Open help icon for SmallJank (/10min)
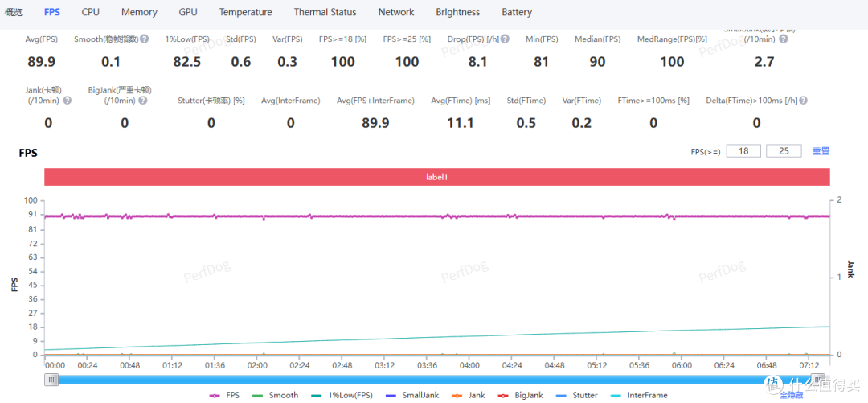The height and width of the screenshot is (403, 868). tap(784, 39)
